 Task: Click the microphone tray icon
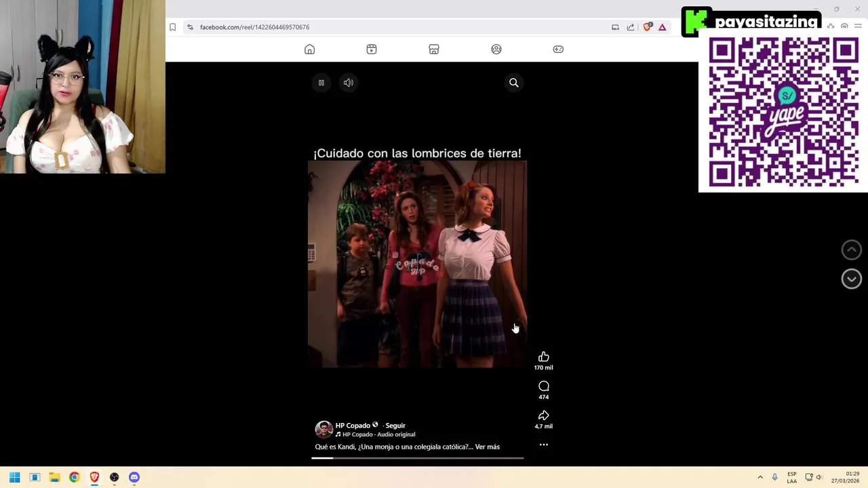(774, 477)
